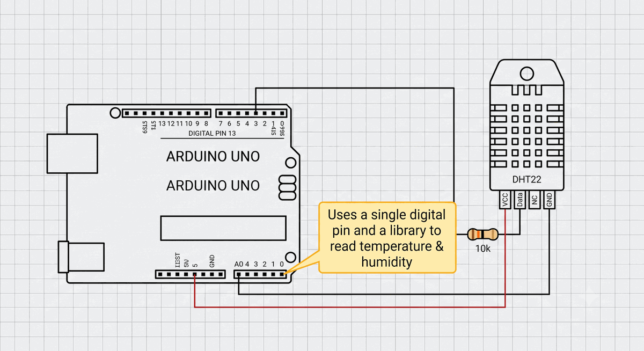Select the DHT22 sensor body

click(527, 125)
